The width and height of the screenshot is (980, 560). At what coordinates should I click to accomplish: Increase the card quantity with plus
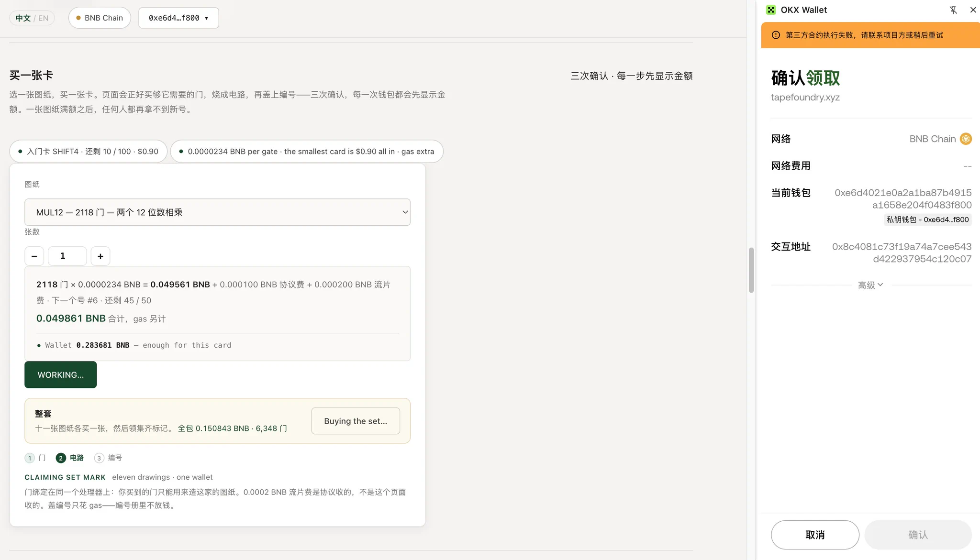pos(100,256)
